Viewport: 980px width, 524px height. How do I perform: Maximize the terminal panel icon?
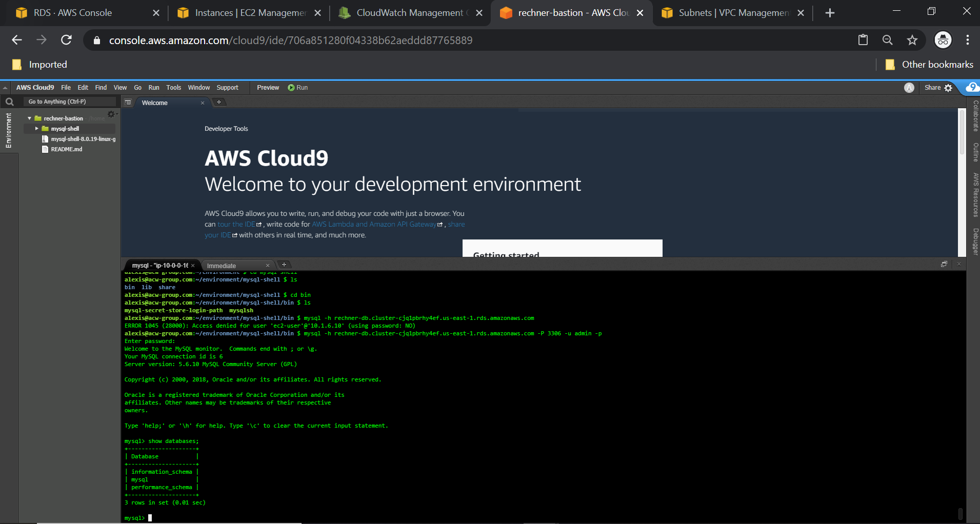point(944,264)
